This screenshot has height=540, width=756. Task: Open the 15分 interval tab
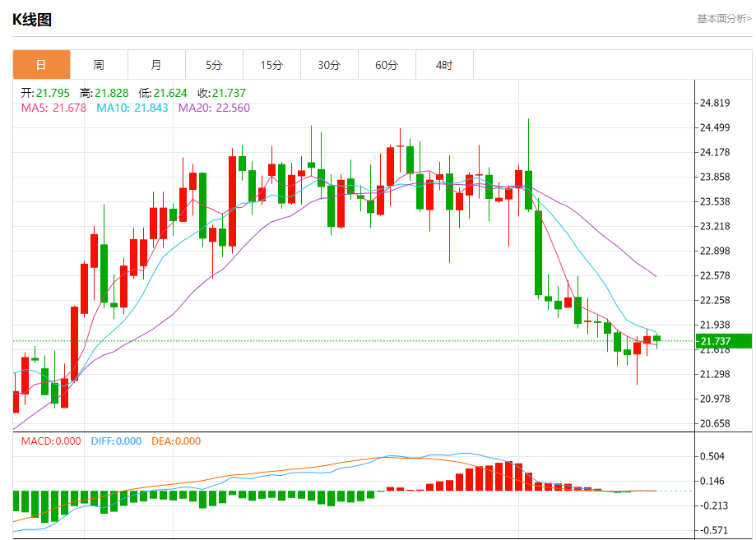pos(271,65)
